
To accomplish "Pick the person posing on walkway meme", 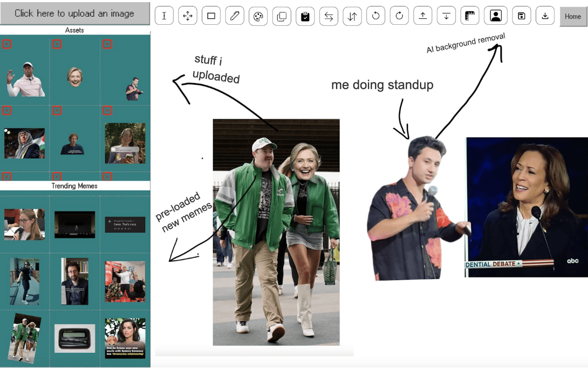I will point(24,281).
